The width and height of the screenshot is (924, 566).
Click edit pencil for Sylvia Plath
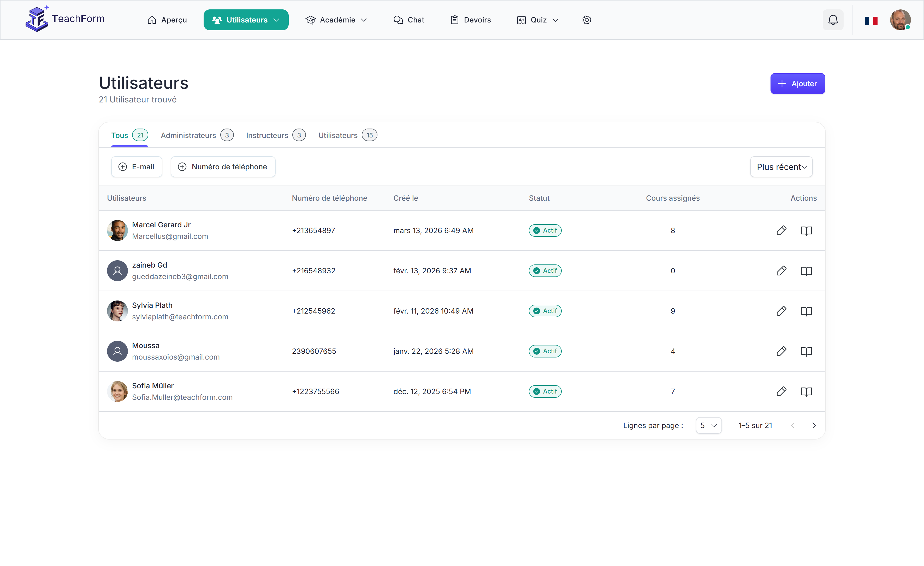(x=781, y=311)
